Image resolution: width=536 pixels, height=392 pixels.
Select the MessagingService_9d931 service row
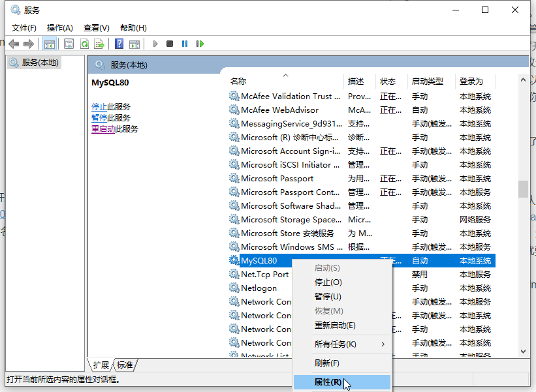tap(362, 124)
